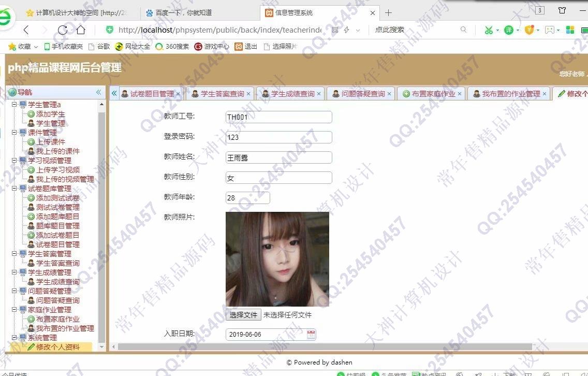Switch to 试卷题目管理 tab
This screenshot has height=376, width=588.
tap(152, 94)
